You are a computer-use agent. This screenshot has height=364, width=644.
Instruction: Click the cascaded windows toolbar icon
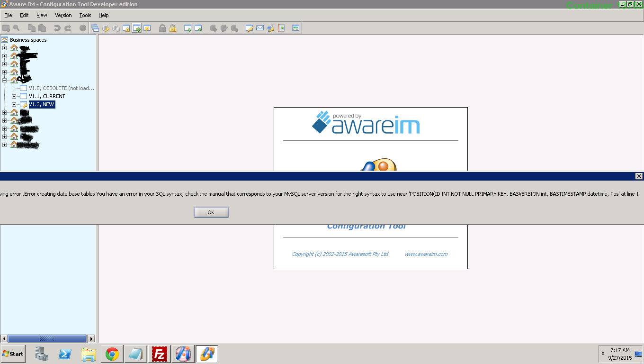(95, 28)
